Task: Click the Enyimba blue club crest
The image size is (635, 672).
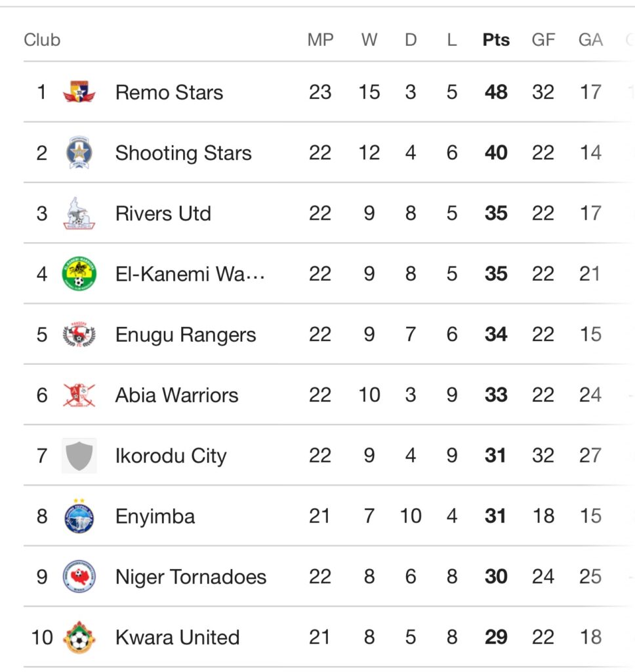Action: (79, 516)
